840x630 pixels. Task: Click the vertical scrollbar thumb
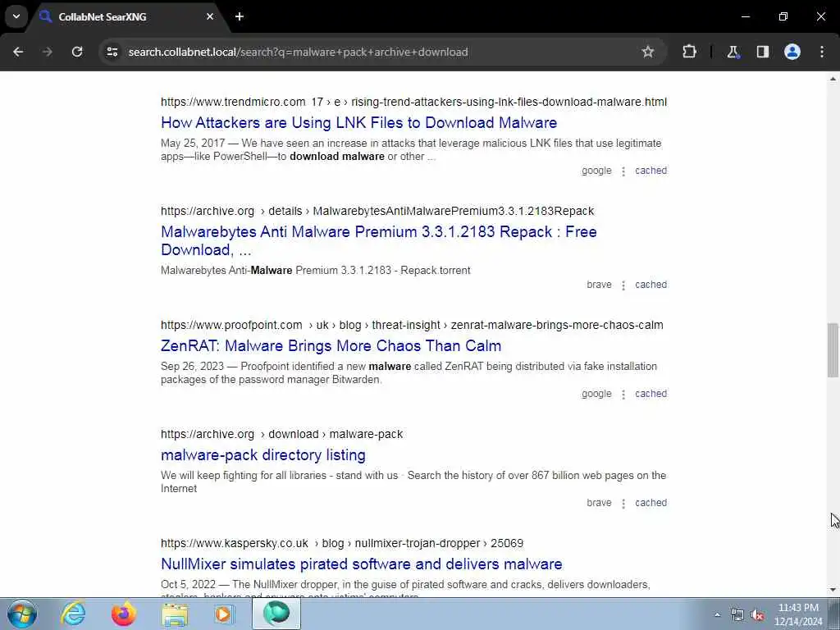833,350
